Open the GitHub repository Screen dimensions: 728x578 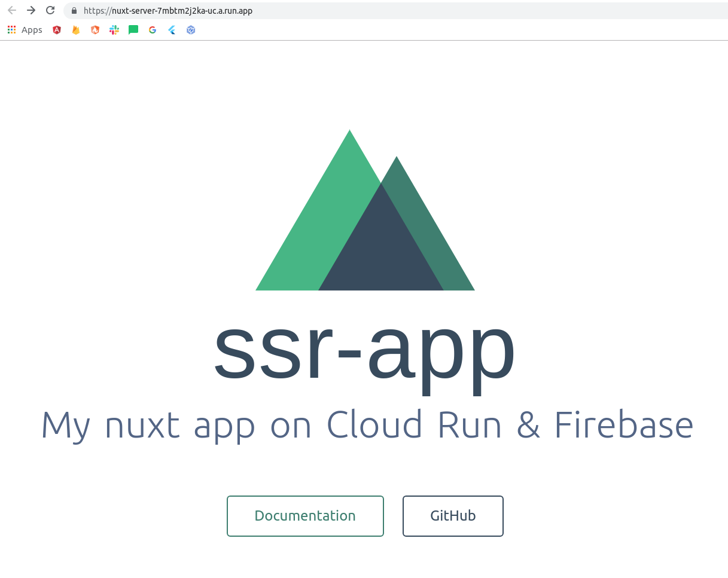(x=453, y=515)
